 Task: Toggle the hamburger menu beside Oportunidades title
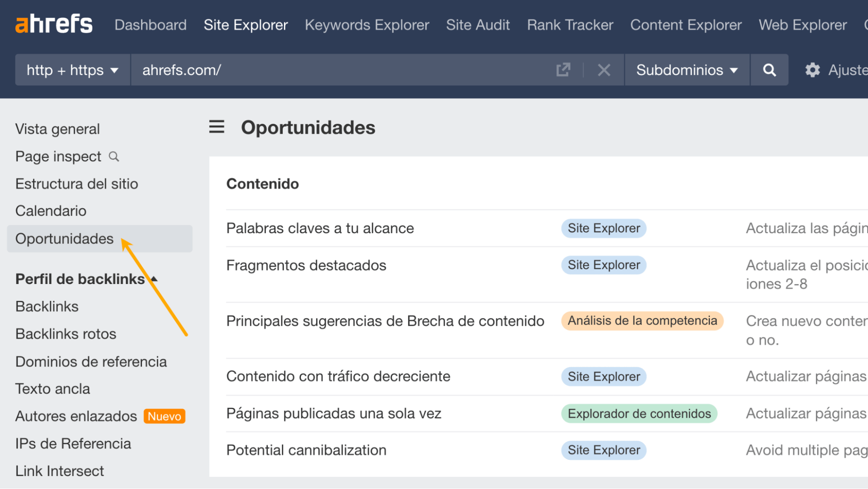(217, 127)
